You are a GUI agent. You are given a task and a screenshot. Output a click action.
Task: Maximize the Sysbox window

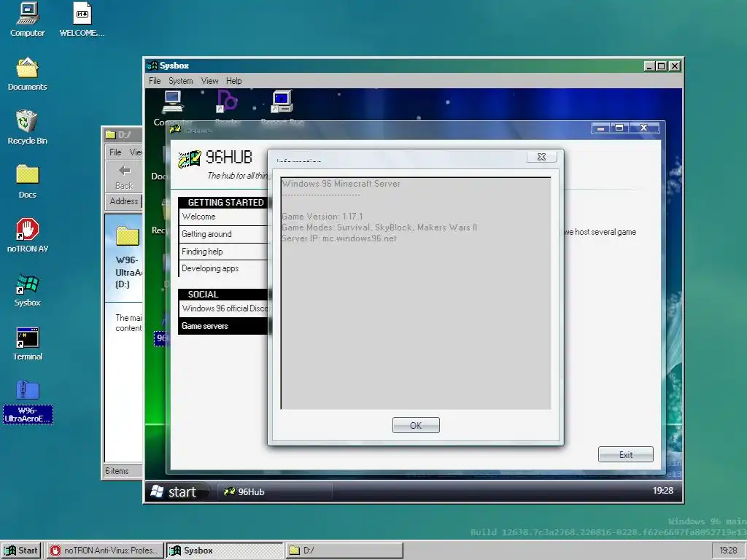(x=662, y=66)
